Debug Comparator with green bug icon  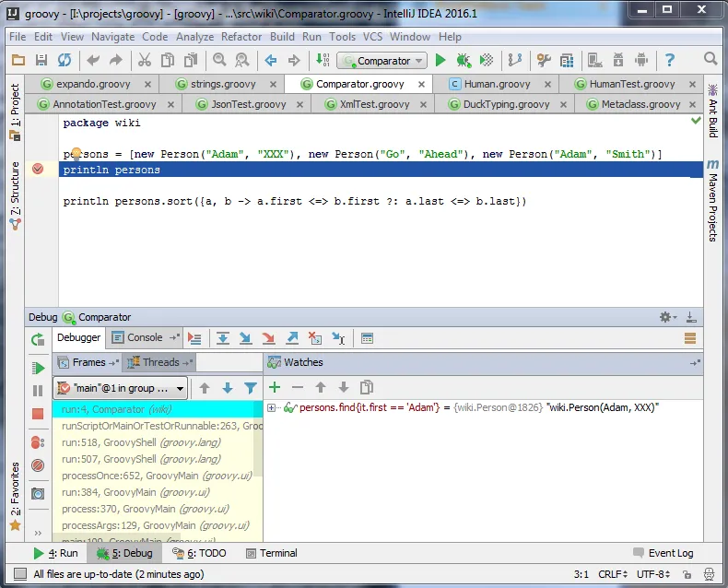(x=464, y=60)
